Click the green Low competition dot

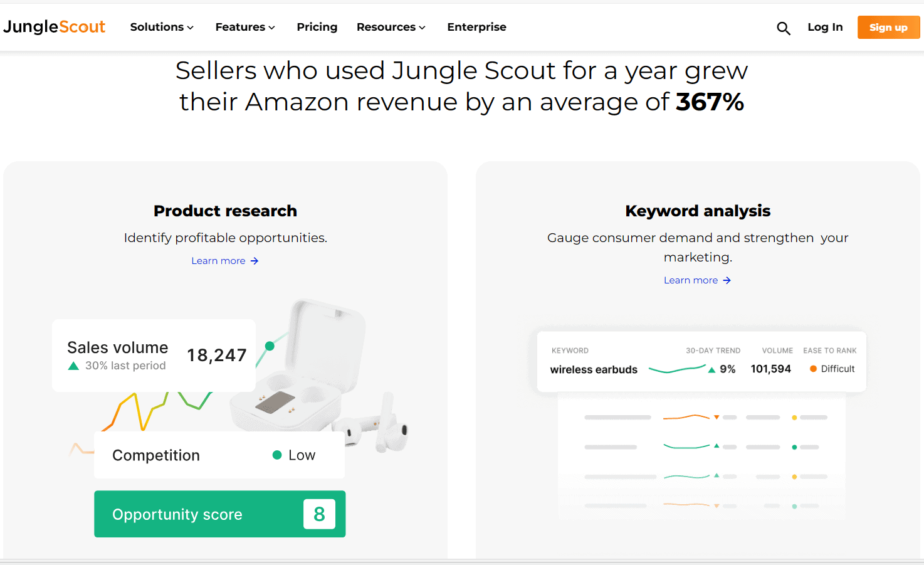pos(277,455)
